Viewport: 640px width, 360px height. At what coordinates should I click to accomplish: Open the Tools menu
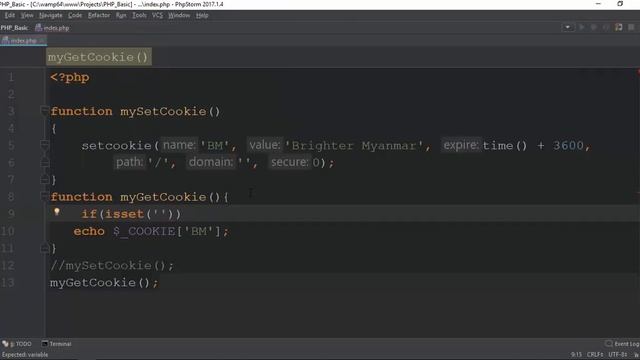139,15
